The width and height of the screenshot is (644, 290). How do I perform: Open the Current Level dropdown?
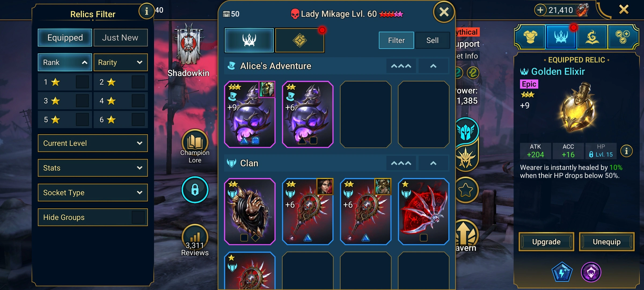pyautogui.click(x=93, y=143)
